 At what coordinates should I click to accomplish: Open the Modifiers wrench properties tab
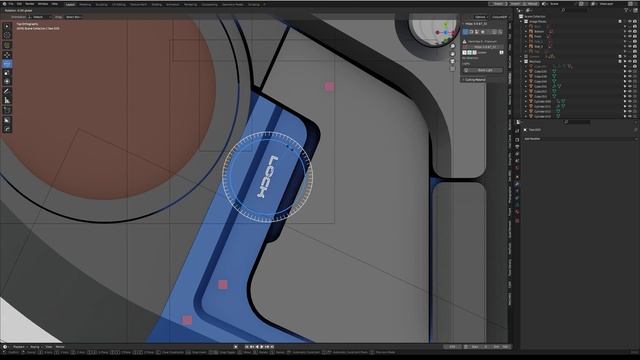(x=517, y=184)
